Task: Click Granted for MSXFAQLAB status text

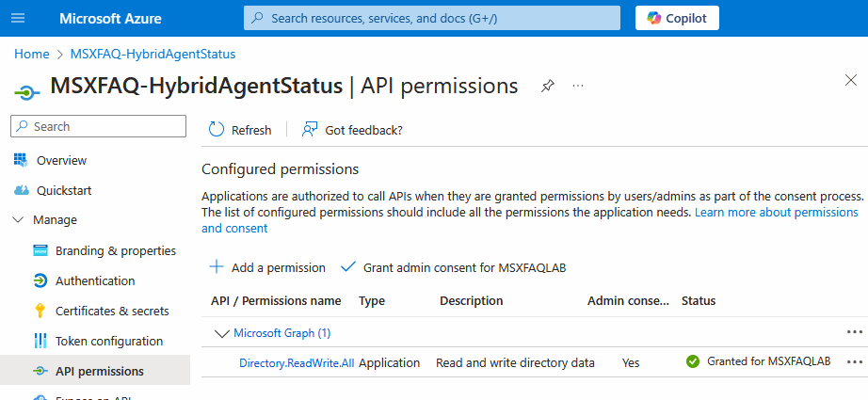Action: click(768, 361)
